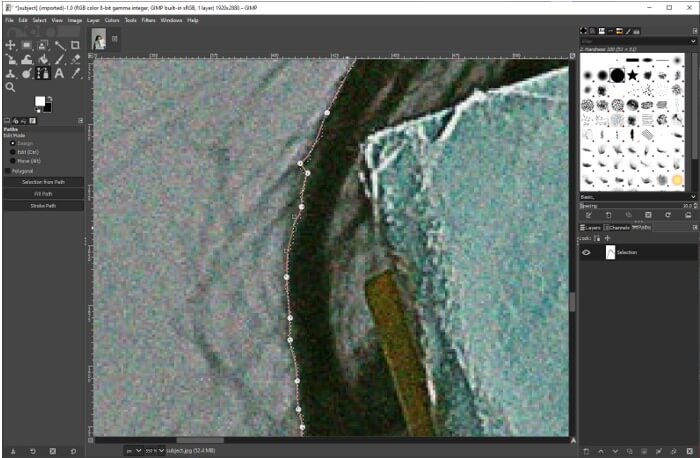Delete the selected layer
The height and width of the screenshot is (458, 700).
pyautogui.click(x=689, y=451)
